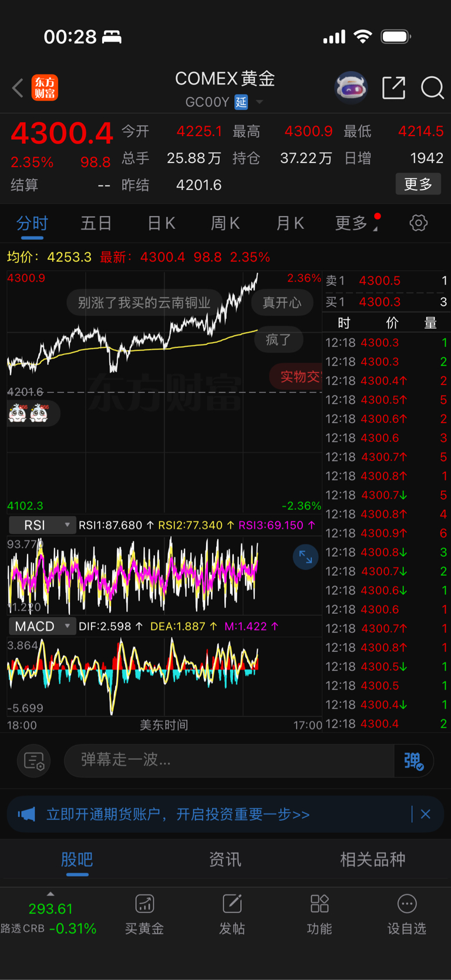Viewport: 451px width, 980px height.
Task: Tap the 疯了 bullet comment
Action: coord(278,340)
